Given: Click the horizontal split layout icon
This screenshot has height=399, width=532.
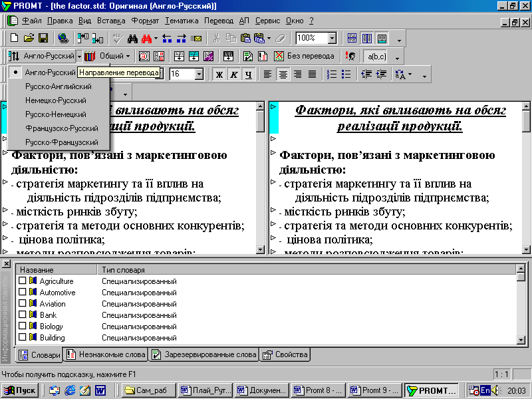Looking at the screenshot, I should coord(352,39).
